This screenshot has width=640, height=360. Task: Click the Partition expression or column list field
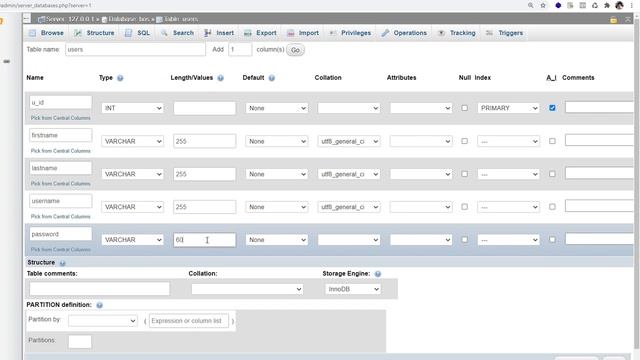[189, 321]
